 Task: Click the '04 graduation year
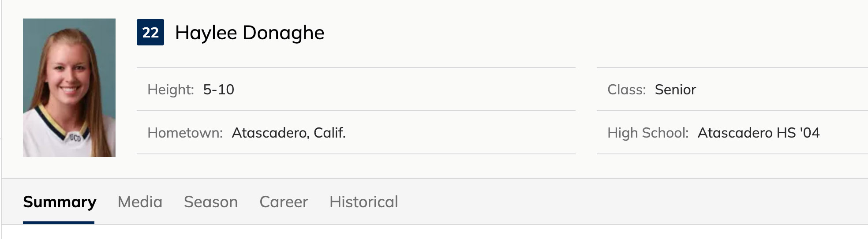[x=809, y=133]
